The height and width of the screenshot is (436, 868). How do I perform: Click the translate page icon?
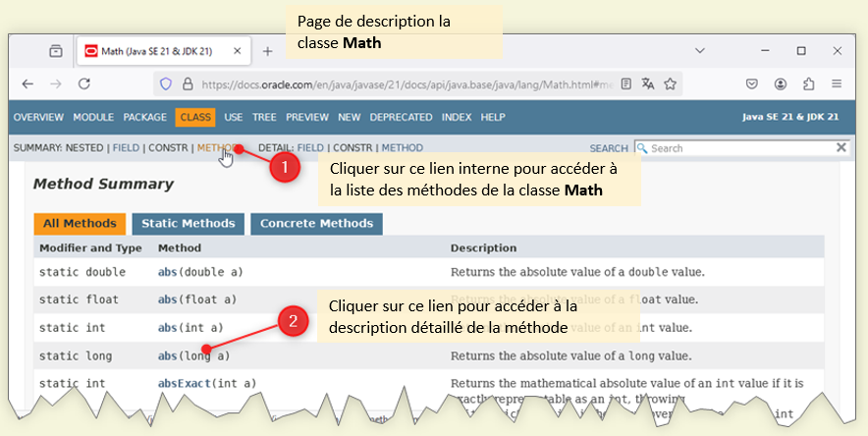[647, 84]
